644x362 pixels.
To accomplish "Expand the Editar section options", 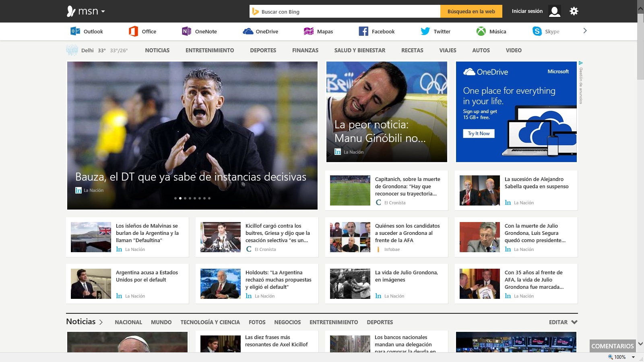I will point(563,322).
